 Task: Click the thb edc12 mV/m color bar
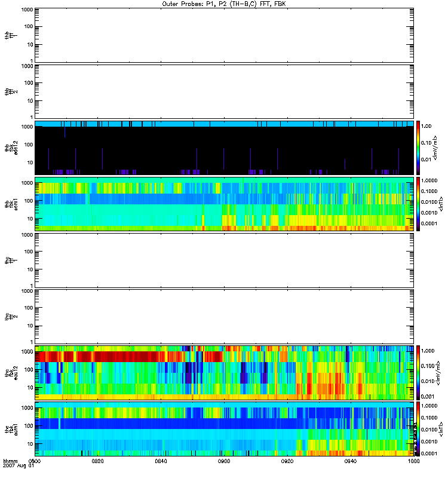(418, 147)
